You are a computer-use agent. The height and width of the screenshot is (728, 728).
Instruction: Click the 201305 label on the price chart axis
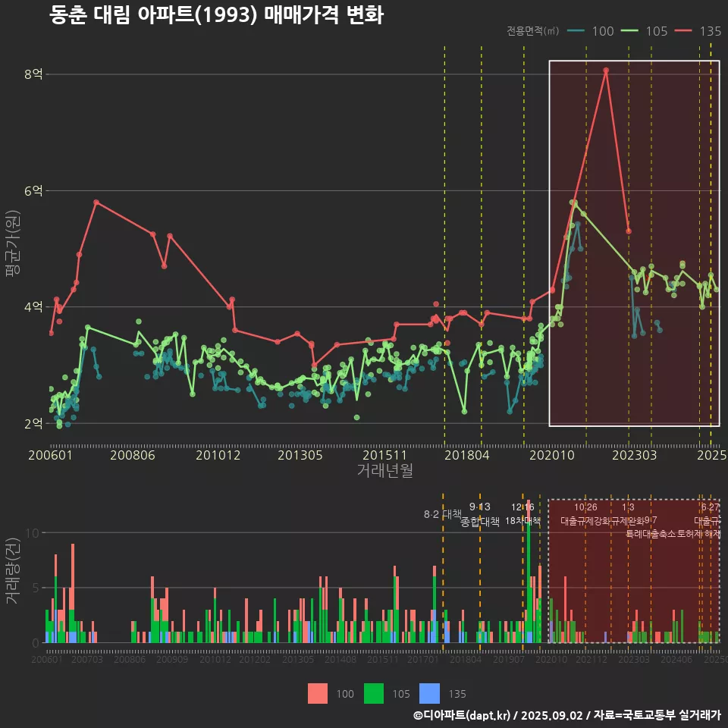coord(300,455)
